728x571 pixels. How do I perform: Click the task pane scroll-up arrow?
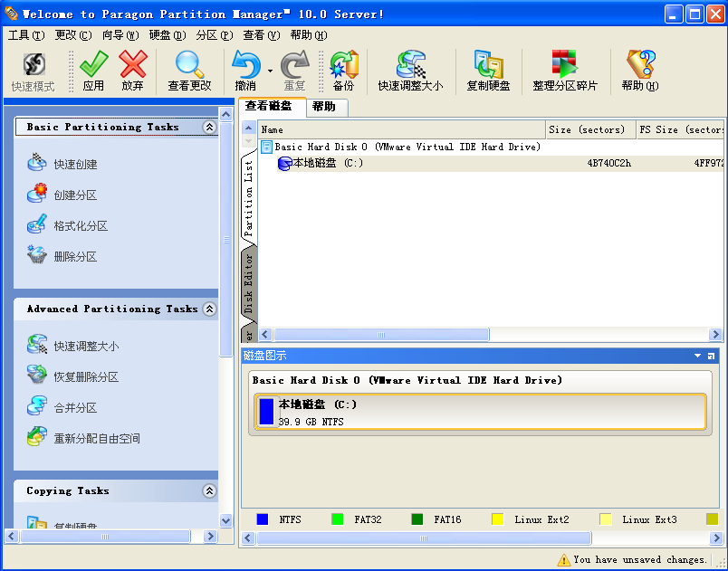[226, 114]
